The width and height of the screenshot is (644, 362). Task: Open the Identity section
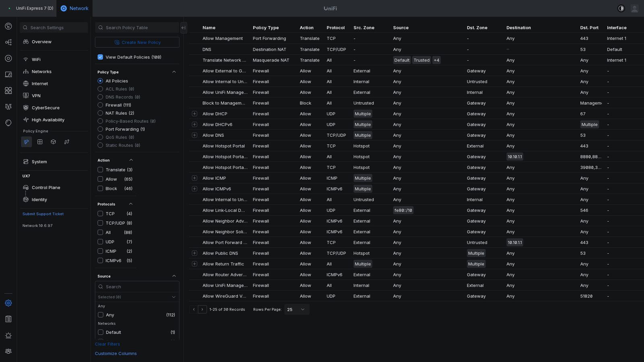tap(54, 200)
